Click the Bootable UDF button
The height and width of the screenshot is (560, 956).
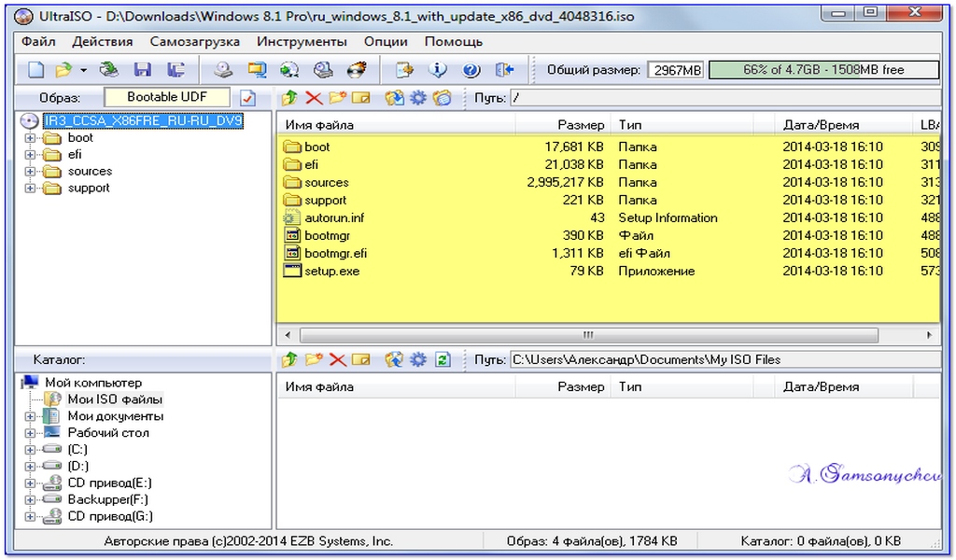point(167,97)
